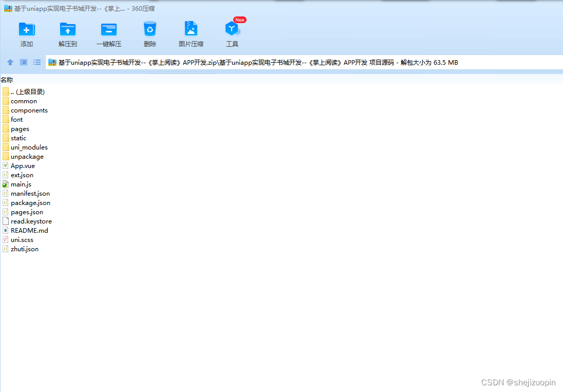Select the zhuti.json file

point(21,249)
